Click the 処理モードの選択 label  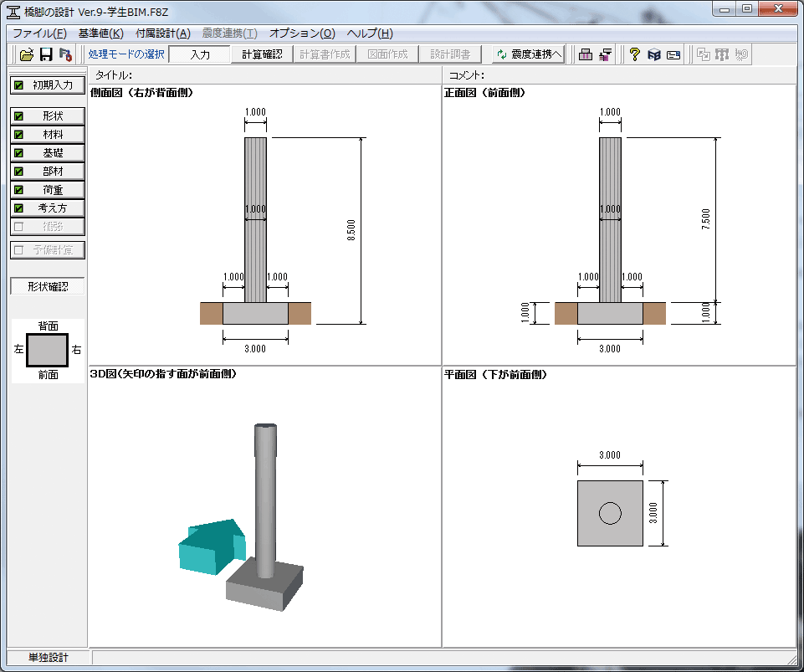click(126, 54)
